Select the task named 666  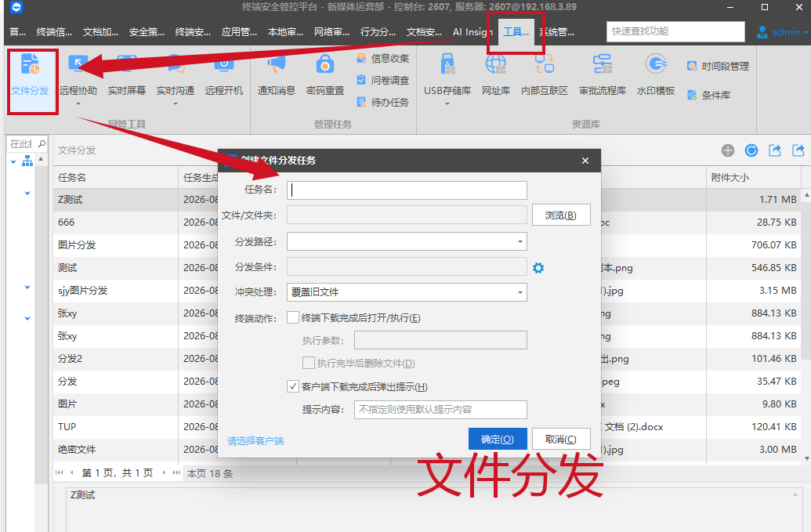point(66,223)
